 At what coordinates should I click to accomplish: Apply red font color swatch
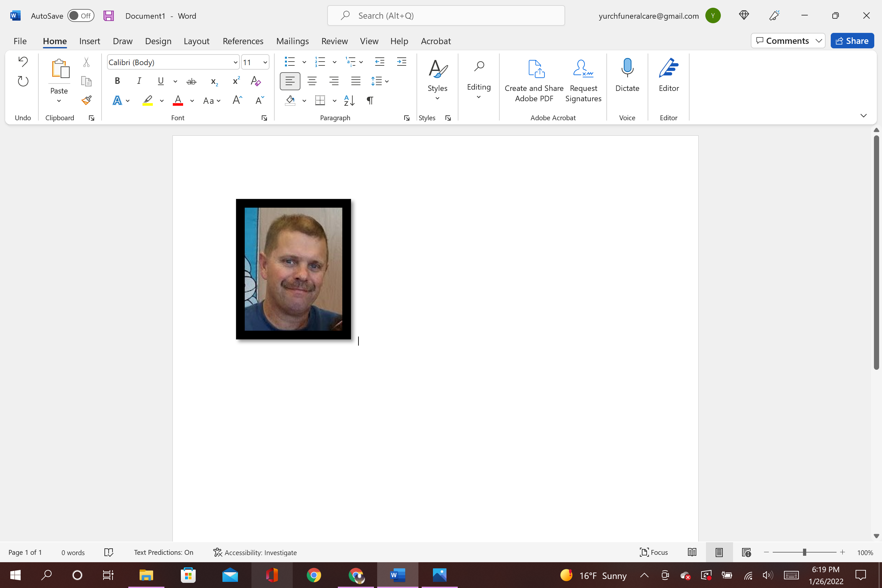pyautogui.click(x=178, y=101)
